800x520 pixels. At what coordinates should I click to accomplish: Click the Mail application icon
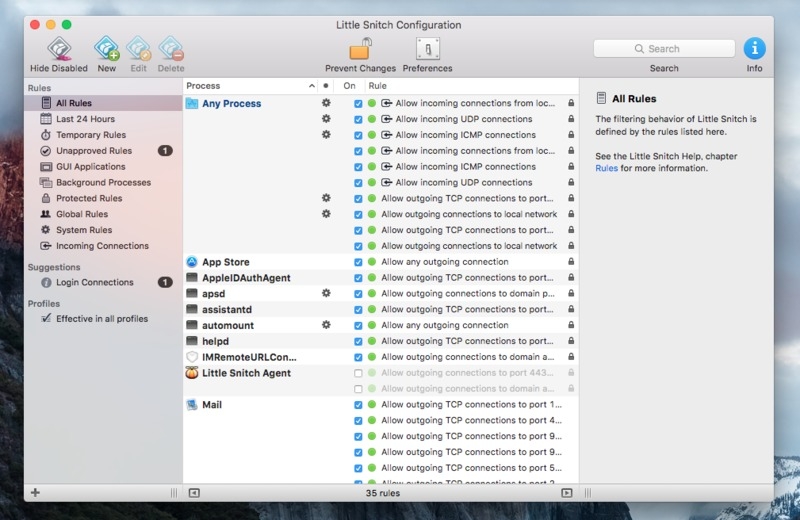click(192, 405)
